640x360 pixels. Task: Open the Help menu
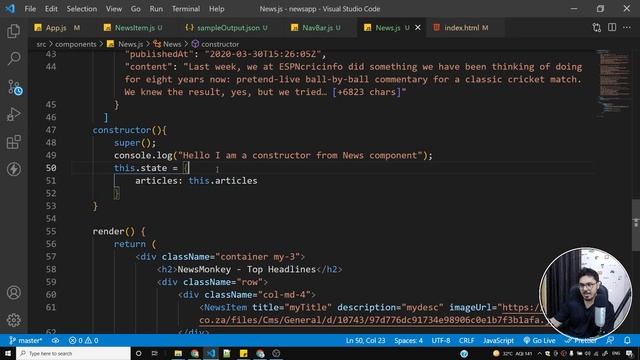coord(217,9)
